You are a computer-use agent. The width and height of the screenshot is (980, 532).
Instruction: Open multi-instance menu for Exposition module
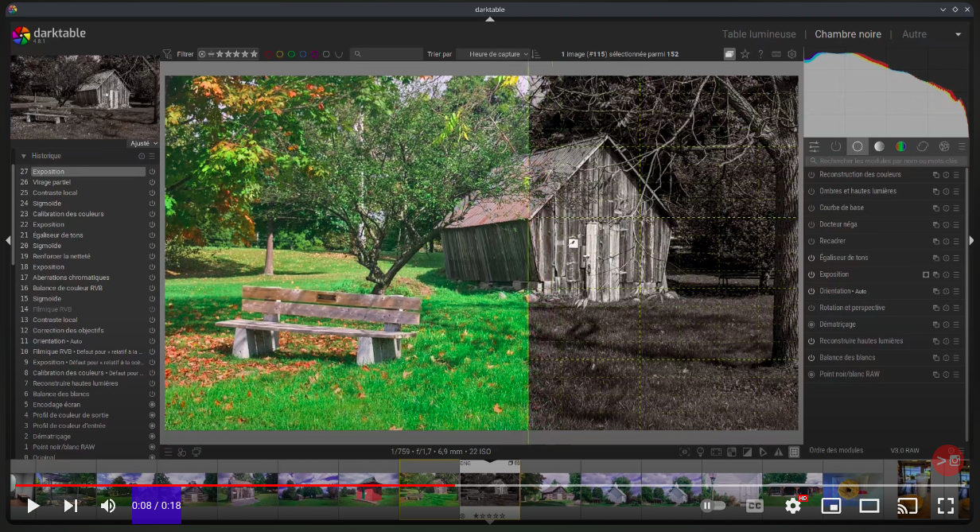936,274
